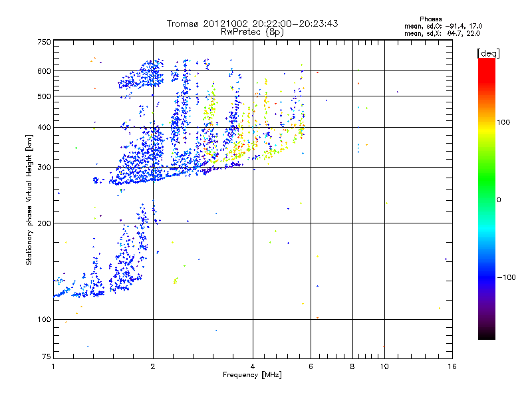Click the colorbar tick label '100'
532x399 pixels.
click(x=503, y=122)
